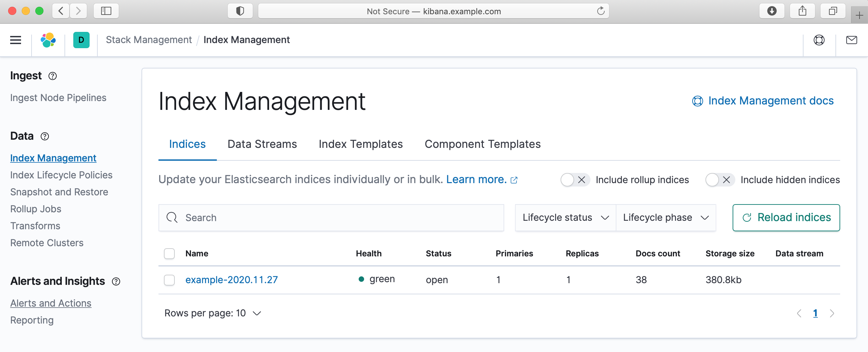The width and height of the screenshot is (868, 352).
Task: Go to page 1 in pagination
Action: point(815,313)
